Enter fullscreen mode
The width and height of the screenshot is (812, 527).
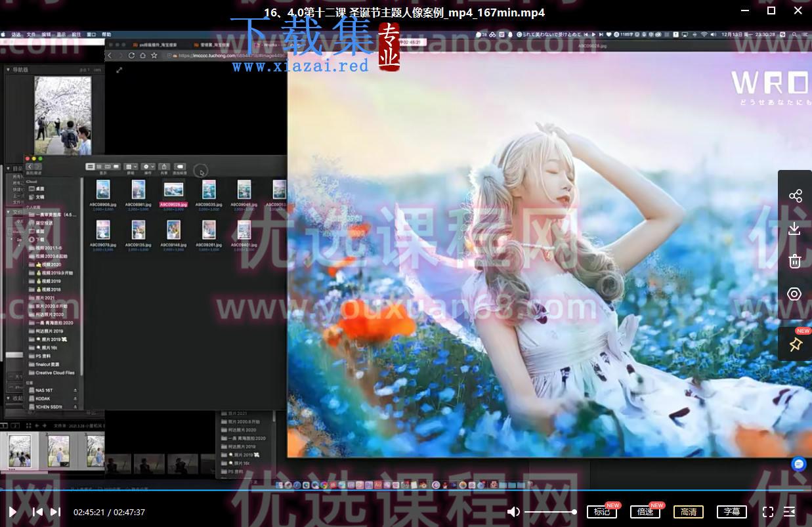click(768, 512)
